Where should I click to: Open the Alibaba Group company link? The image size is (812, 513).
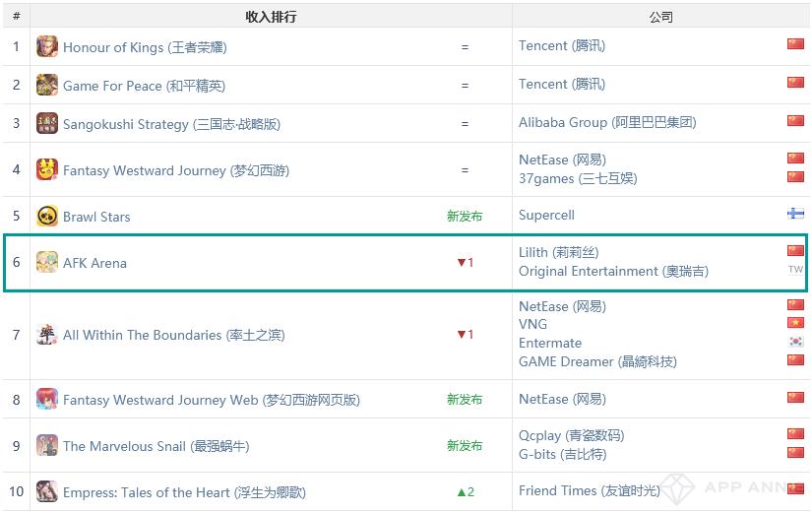(607, 122)
